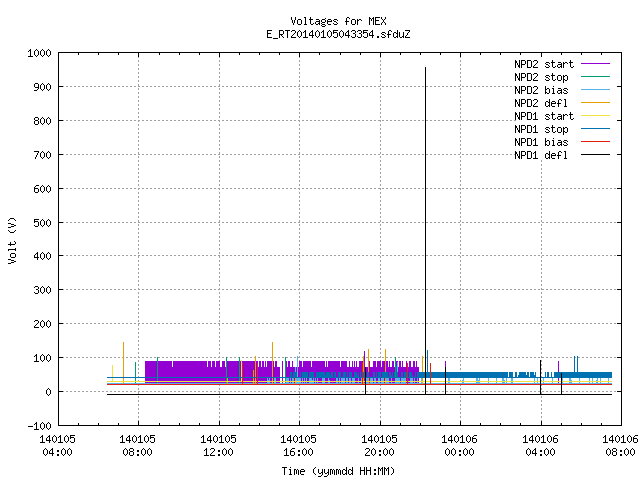Viewport: 640px width, 480px height.
Task: Click the 500 y-axis tick label
Action: pyautogui.click(x=42, y=222)
